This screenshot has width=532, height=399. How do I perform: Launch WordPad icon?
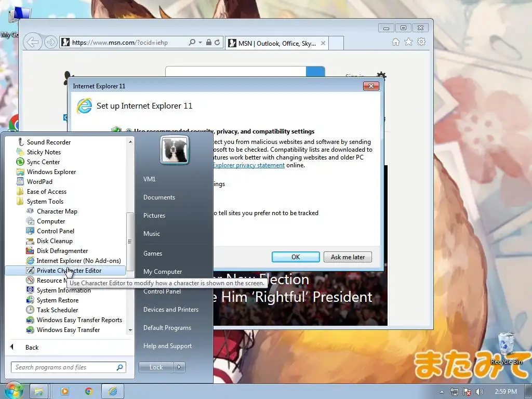tap(20, 181)
